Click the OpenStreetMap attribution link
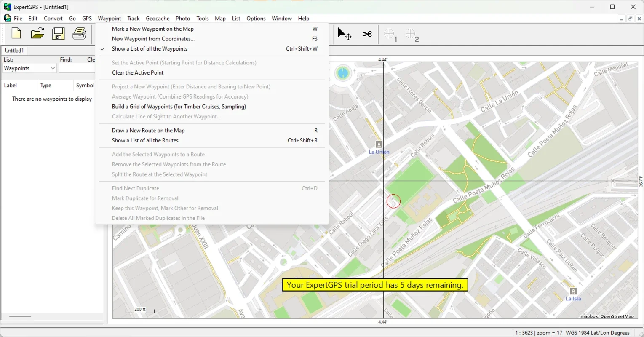The height and width of the screenshot is (337, 644). (x=617, y=316)
